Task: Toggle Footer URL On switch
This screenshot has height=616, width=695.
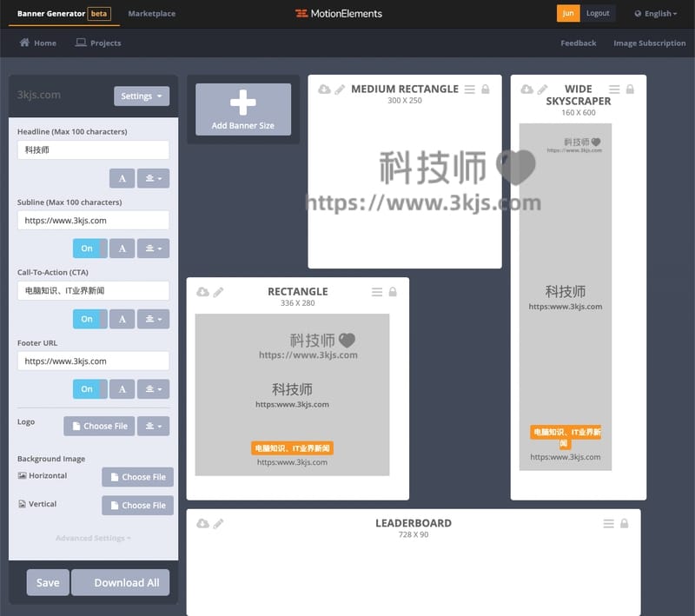Action: [90, 389]
